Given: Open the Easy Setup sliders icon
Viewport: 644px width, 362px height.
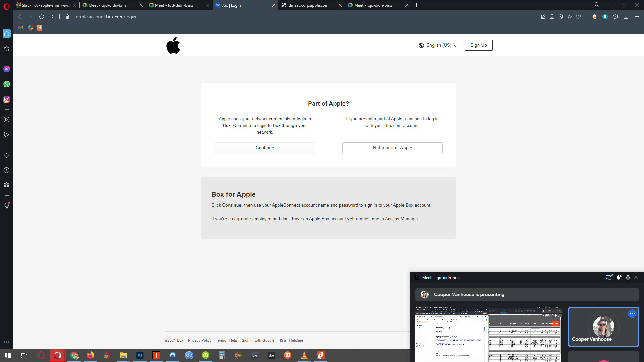Looking at the screenshot, I should 637,17.
